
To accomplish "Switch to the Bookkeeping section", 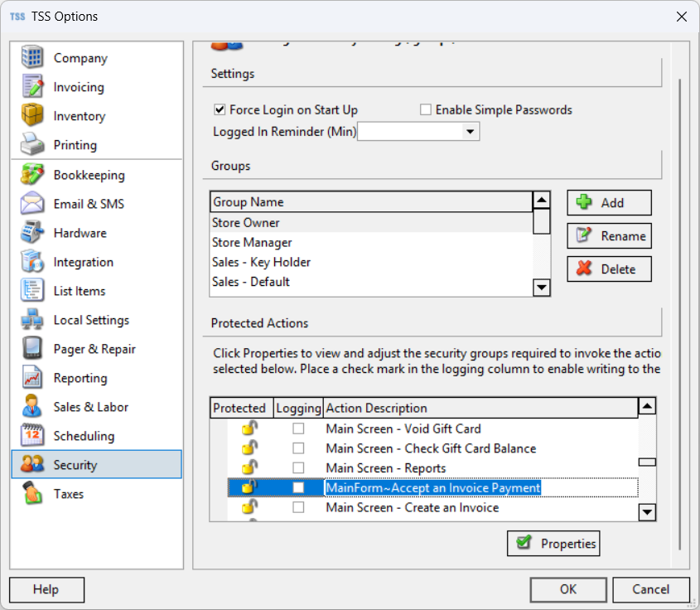I will click(89, 175).
